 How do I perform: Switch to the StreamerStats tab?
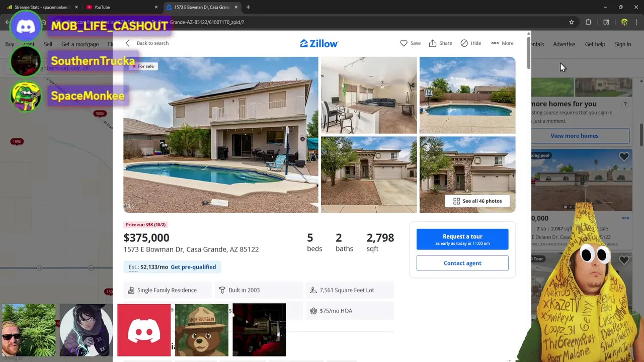tap(43, 7)
